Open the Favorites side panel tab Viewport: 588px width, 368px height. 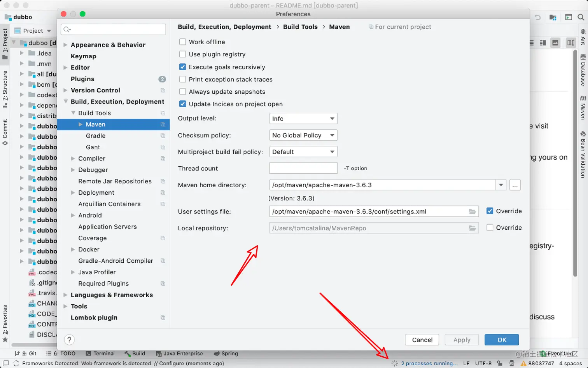[5, 323]
